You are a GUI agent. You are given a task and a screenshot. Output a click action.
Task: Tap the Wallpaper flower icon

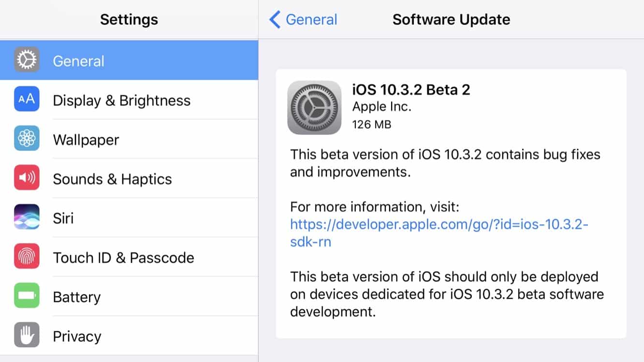click(27, 139)
